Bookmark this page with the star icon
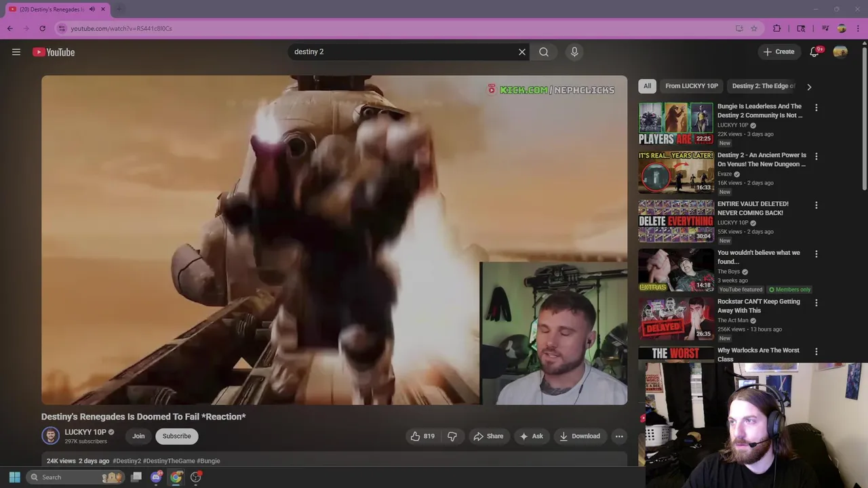Screen dimensions: 868x488 tap(753, 28)
